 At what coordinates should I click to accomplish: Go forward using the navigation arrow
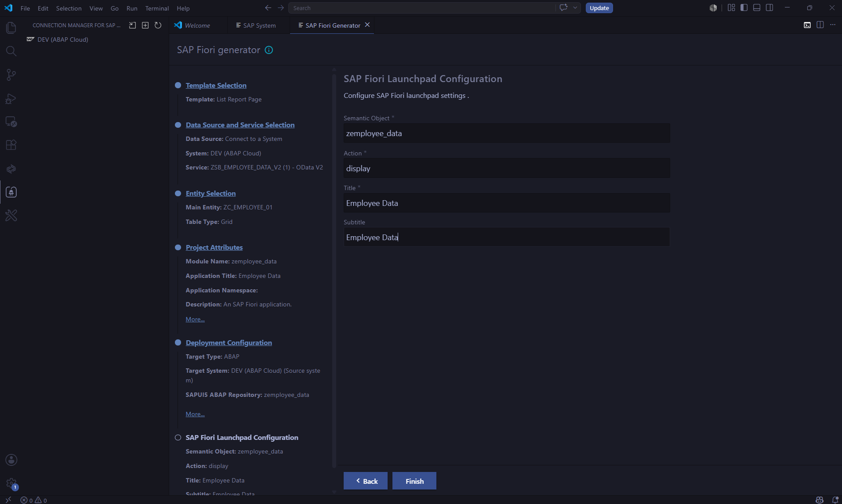point(281,8)
